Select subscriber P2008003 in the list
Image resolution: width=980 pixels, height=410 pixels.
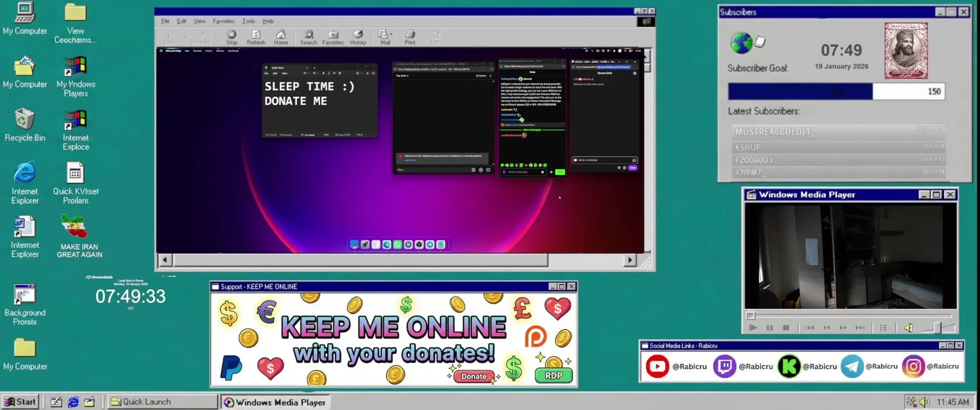tap(838, 159)
